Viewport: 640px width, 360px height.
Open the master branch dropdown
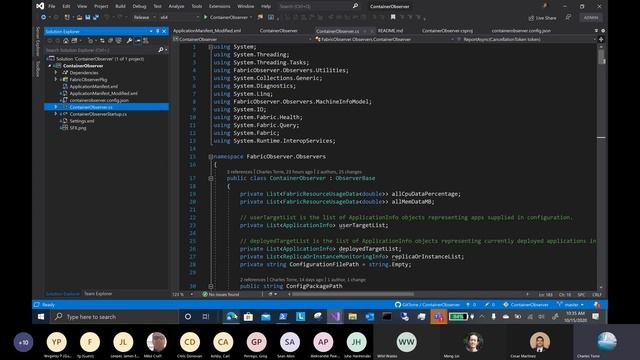click(571, 305)
